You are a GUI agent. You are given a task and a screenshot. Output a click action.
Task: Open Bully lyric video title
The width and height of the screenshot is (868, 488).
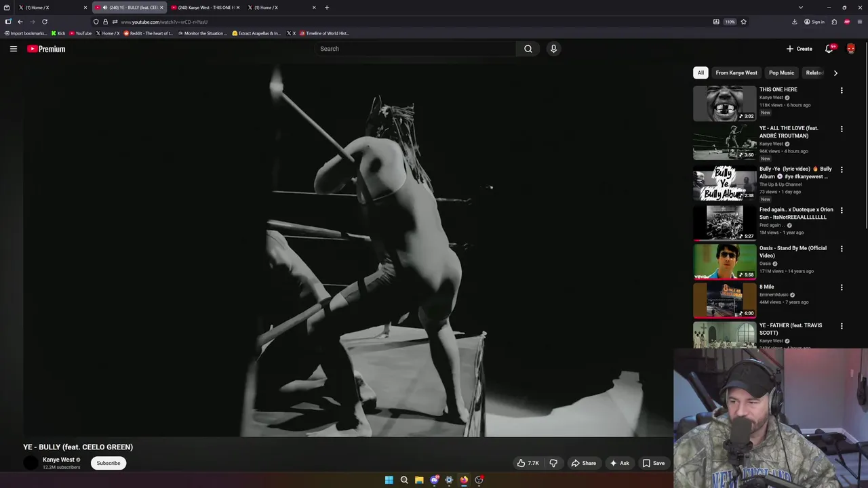click(795, 173)
